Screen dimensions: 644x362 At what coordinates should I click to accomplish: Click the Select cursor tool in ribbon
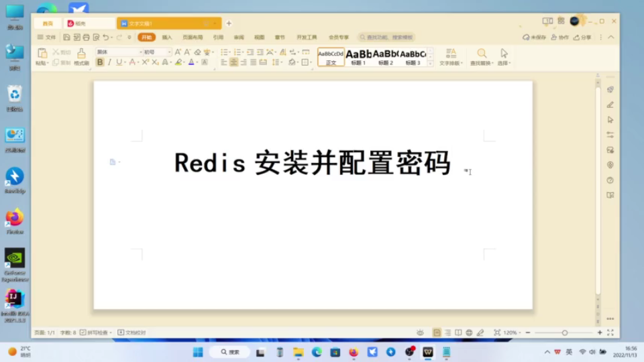(x=504, y=54)
